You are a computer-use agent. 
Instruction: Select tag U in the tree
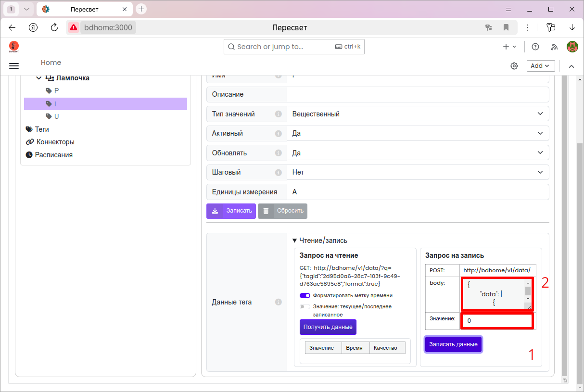tap(56, 116)
